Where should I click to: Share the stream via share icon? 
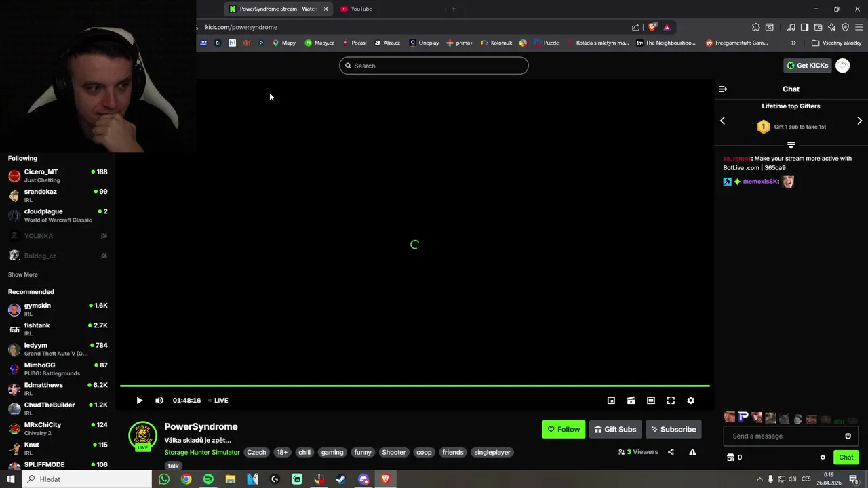click(671, 452)
